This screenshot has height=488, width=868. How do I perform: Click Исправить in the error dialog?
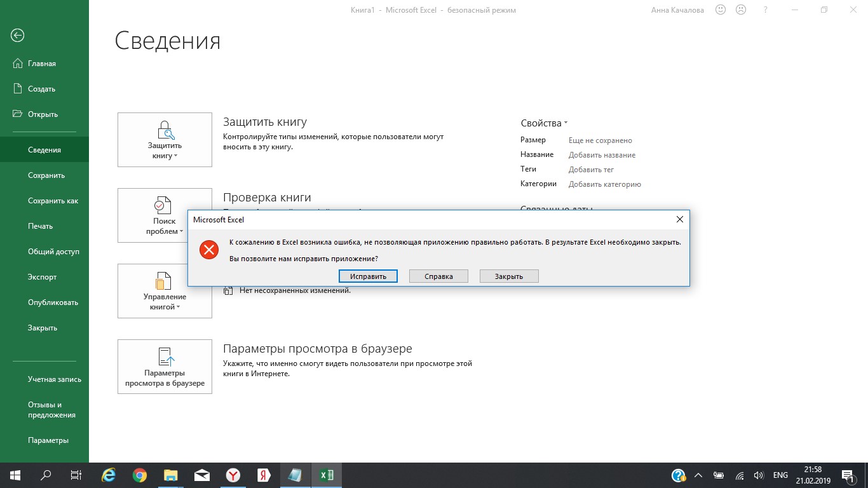(x=368, y=276)
